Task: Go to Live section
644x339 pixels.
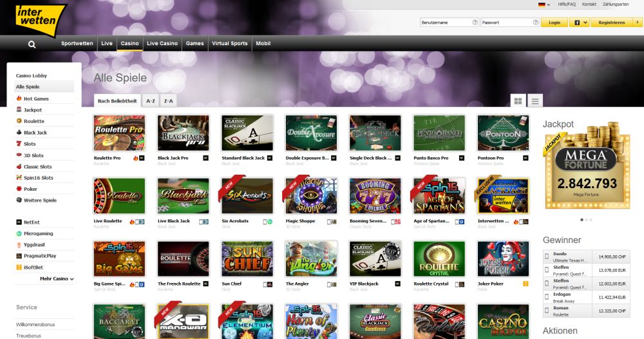Action: 107,43
